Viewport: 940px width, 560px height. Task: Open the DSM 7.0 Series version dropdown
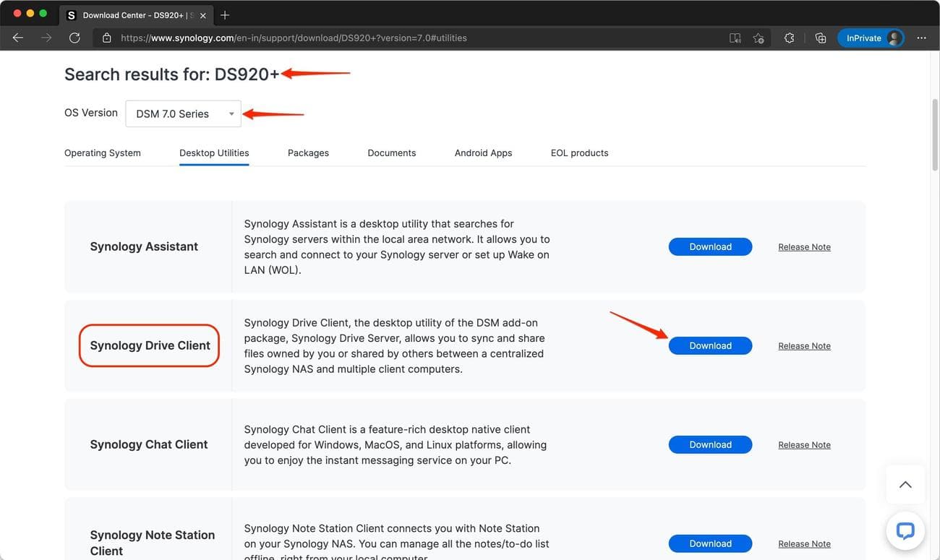[182, 113]
